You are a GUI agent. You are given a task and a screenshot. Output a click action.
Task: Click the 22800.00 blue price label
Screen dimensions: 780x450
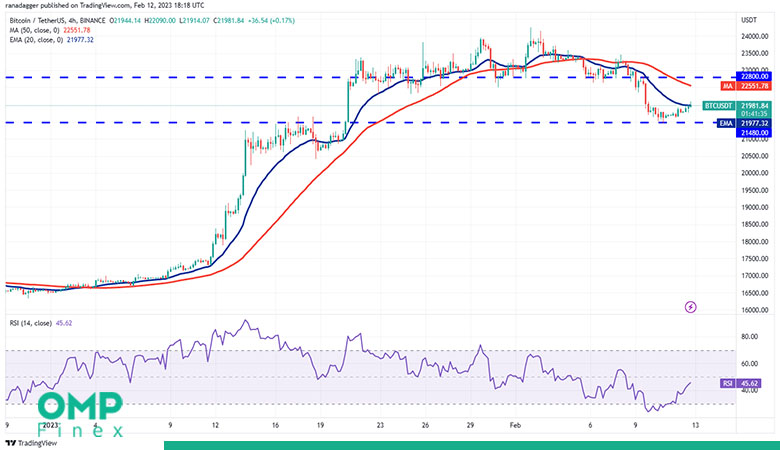click(753, 76)
